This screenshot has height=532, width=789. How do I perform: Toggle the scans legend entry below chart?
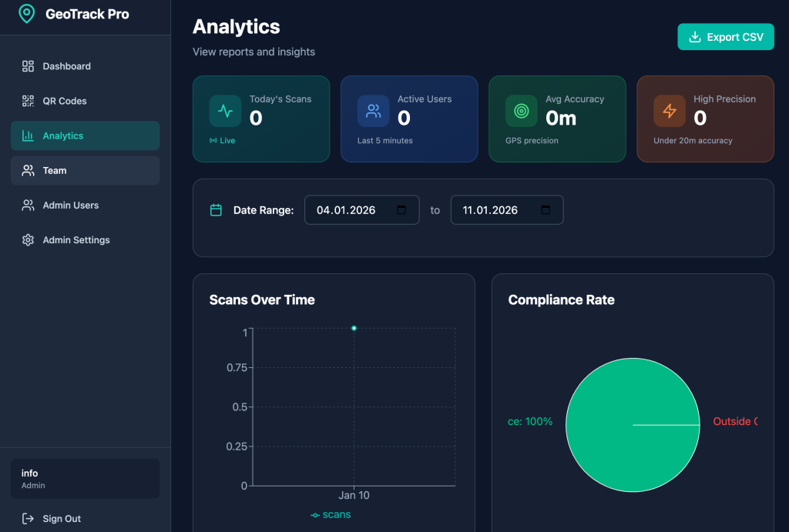coord(331,515)
